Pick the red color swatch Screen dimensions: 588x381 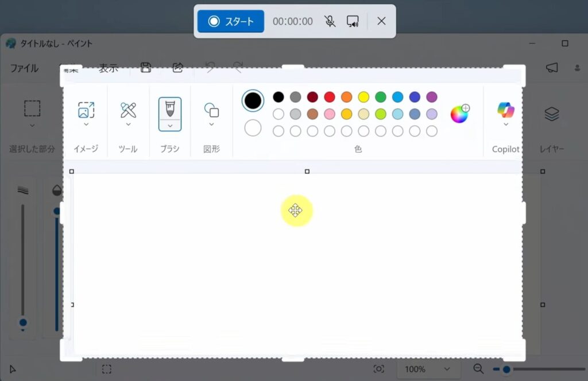(330, 97)
